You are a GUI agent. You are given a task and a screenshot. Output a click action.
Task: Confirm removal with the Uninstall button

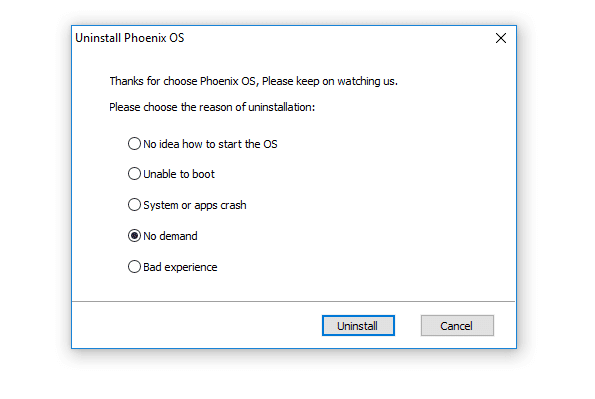(x=358, y=326)
